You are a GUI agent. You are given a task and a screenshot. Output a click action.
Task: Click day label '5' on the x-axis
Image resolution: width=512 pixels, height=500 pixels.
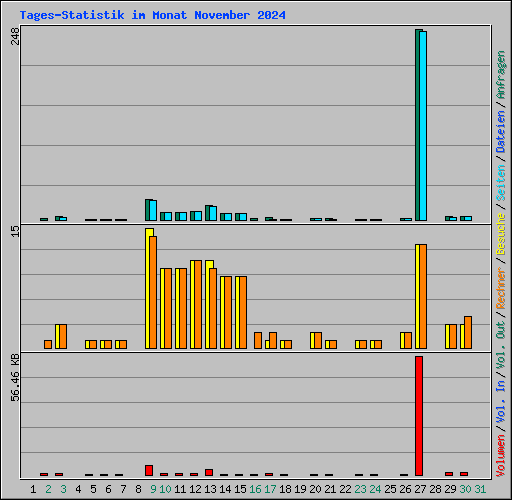coord(93,489)
